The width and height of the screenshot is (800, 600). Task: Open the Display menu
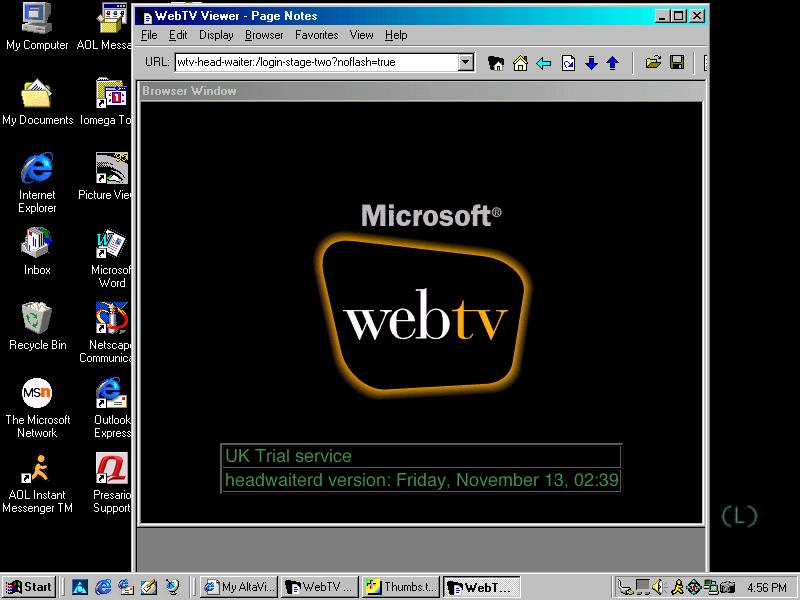click(216, 35)
